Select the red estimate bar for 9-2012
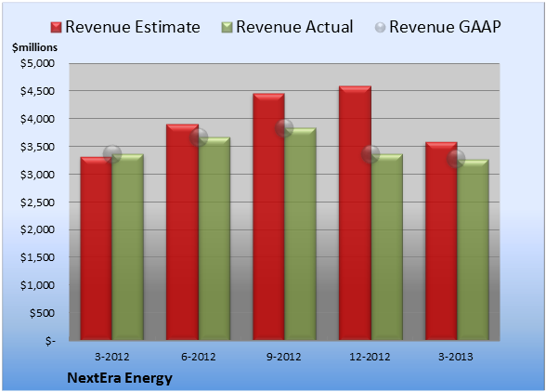The image size is (546, 392). point(268,216)
